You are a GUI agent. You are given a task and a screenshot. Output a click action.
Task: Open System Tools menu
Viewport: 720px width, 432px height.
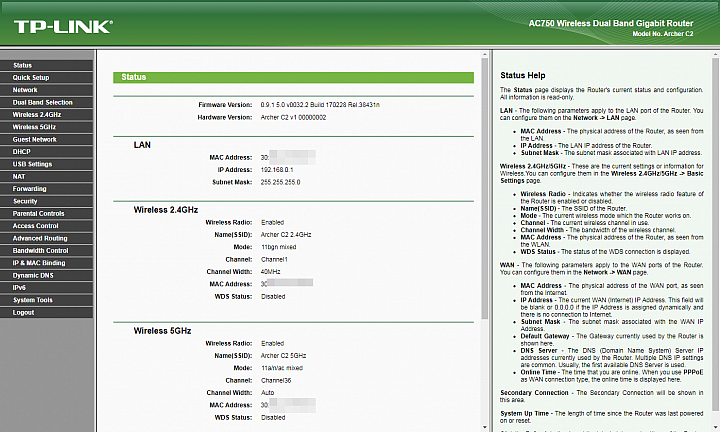(46, 300)
